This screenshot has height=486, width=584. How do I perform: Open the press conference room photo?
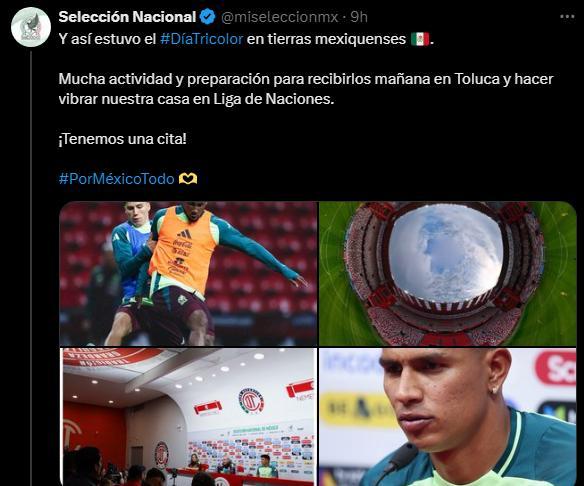click(188, 417)
